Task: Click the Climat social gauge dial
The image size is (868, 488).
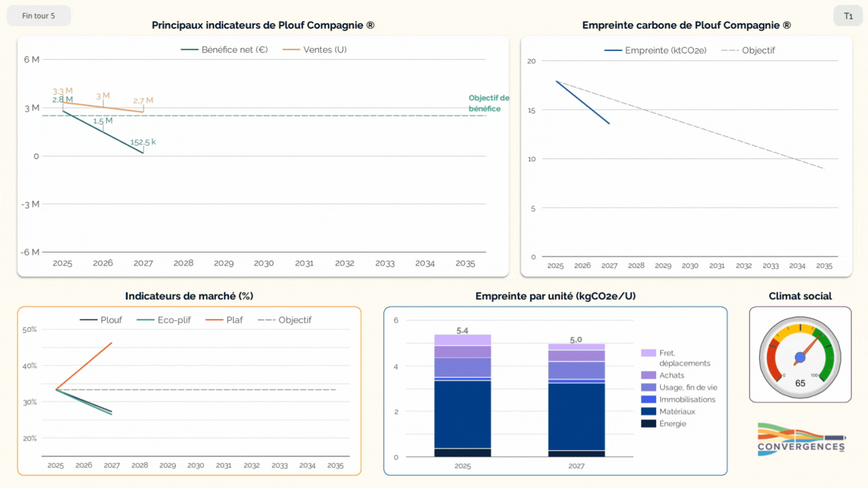Action: (x=800, y=357)
